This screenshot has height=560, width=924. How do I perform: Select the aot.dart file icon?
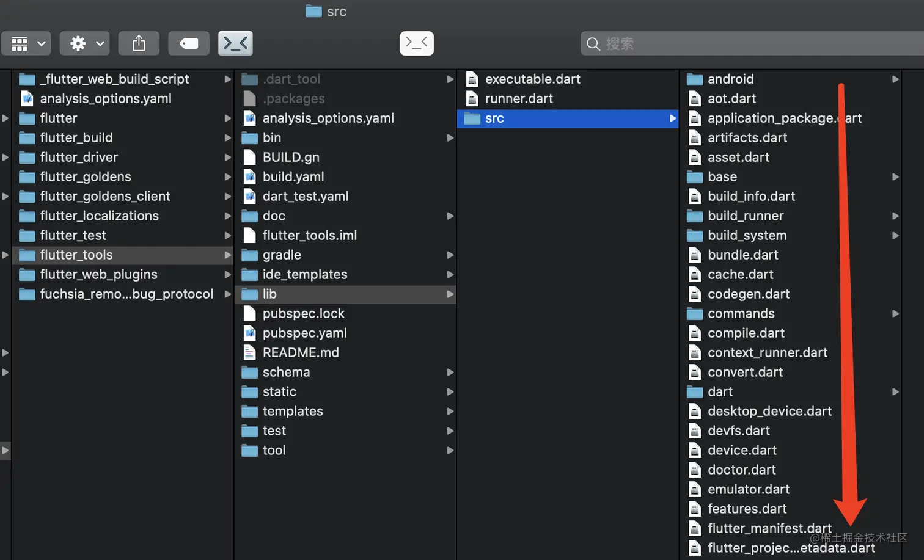click(694, 99)
